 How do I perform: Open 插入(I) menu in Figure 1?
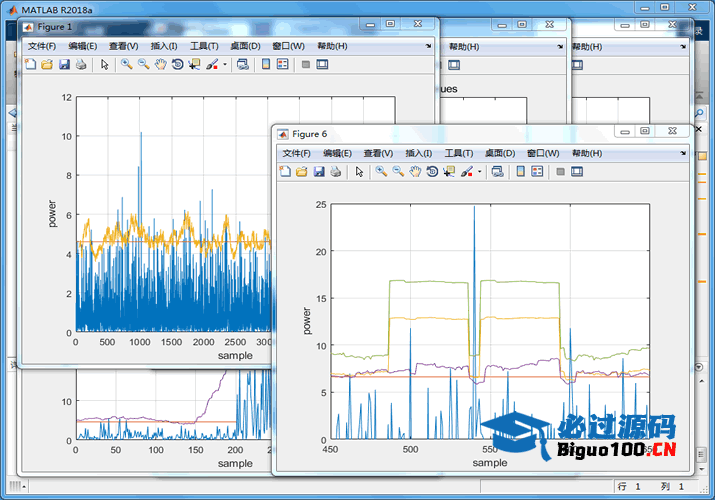(164, 46)
